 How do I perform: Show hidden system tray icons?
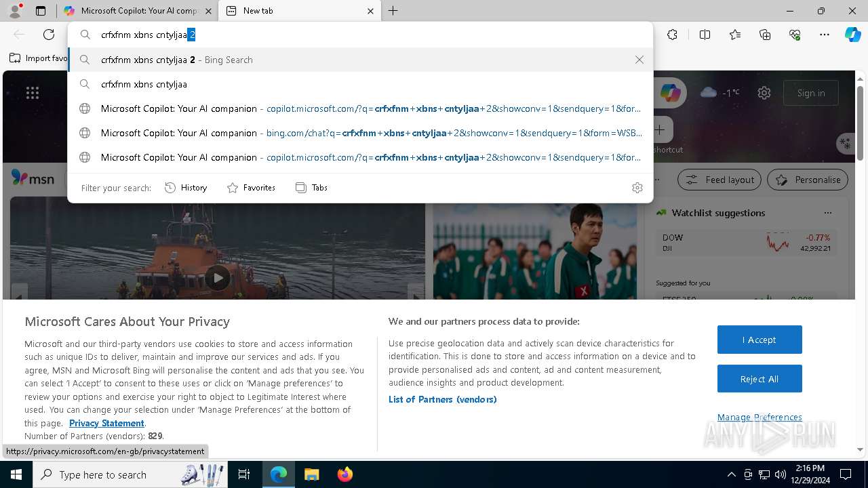[x=731, y=474]
